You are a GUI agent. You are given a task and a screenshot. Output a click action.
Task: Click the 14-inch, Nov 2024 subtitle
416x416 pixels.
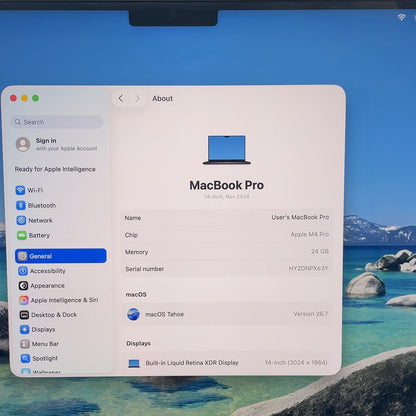(x=227, y=197)
